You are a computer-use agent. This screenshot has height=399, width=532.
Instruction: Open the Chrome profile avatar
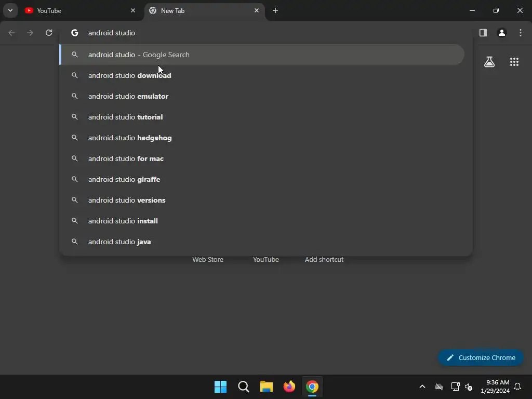(x=502, y=33)
